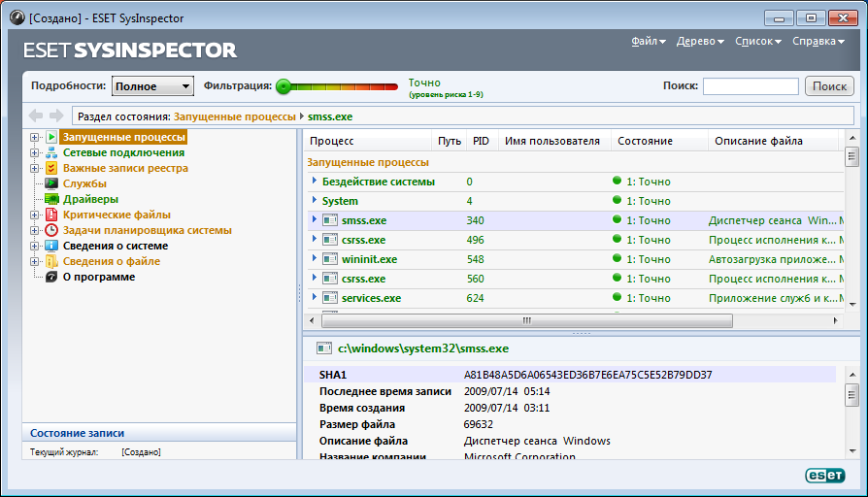Open the Подробности dropdown list
This screenshot has width=868, height=497.
pos(152,86)
